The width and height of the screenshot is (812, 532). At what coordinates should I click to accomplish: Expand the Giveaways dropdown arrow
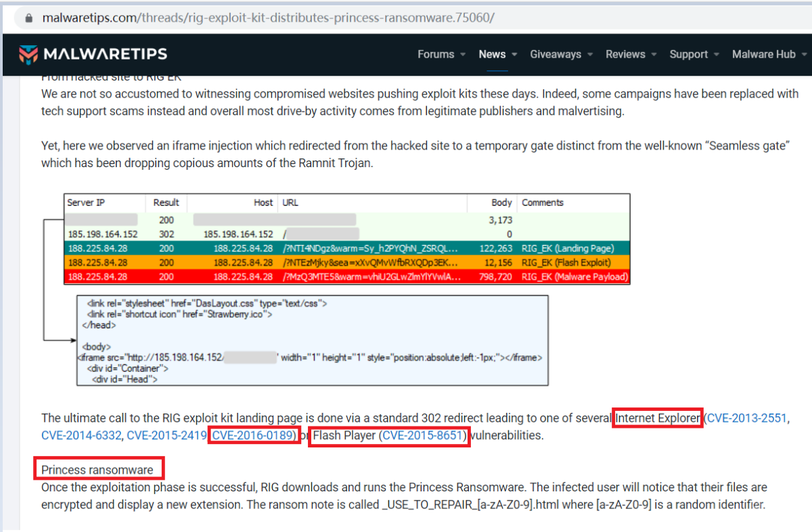coord(590,55)
